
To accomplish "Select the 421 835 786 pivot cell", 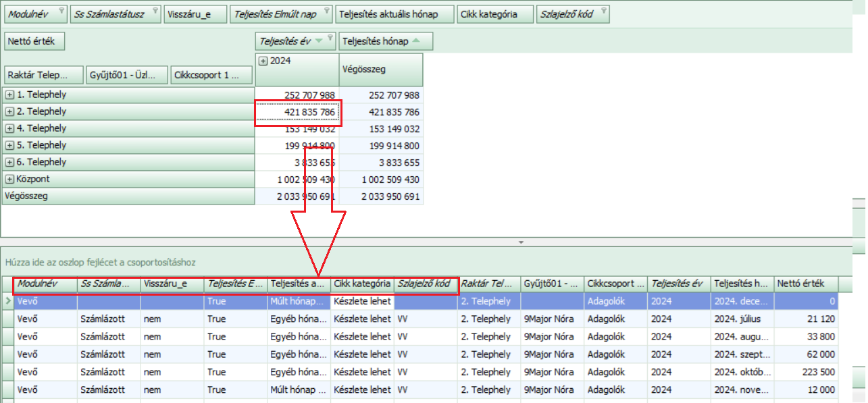I will tap(297, 112).
